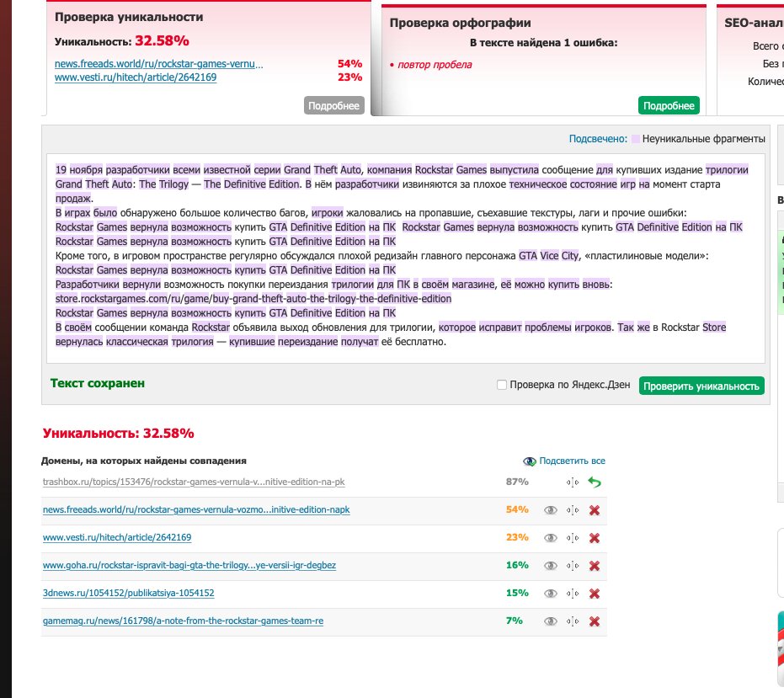Restore the excluded trashbox.ru domain with the green arrow
The height and width of the screenshot is (698, 784).
594,482
